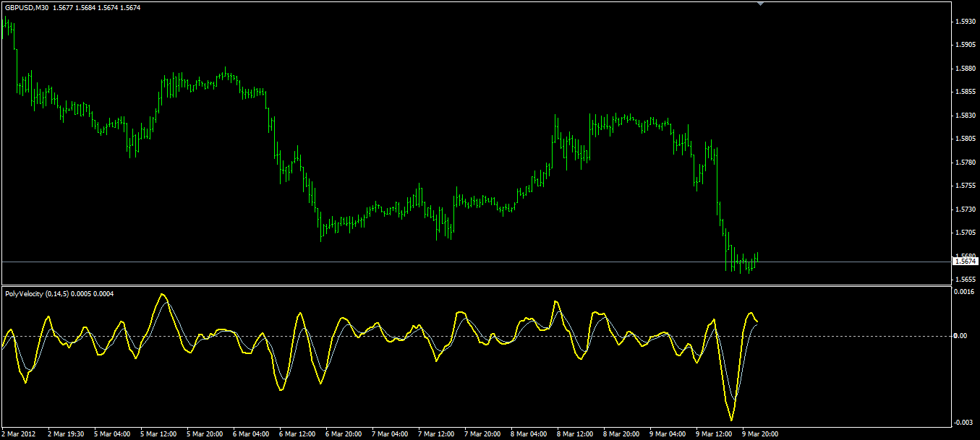The height and width of the screenshot is (440, 980).
Task: Click the 2 Mar 2012 time axis label
Action: pyautogui.click(x=19, y=434)
